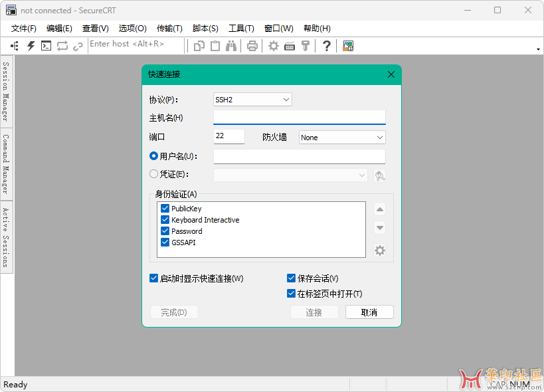
Task: Click the Find binoculars icon
Action: [231, 46]
